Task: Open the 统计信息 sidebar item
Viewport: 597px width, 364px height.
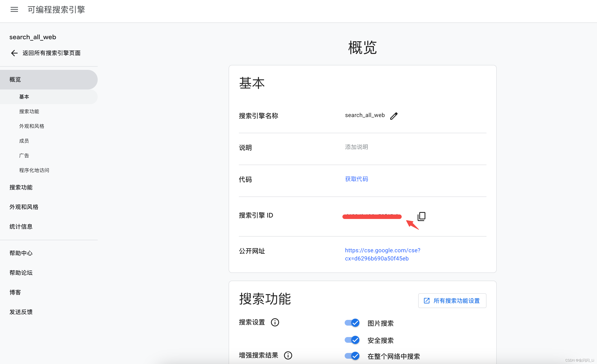Action: [21, 227]
